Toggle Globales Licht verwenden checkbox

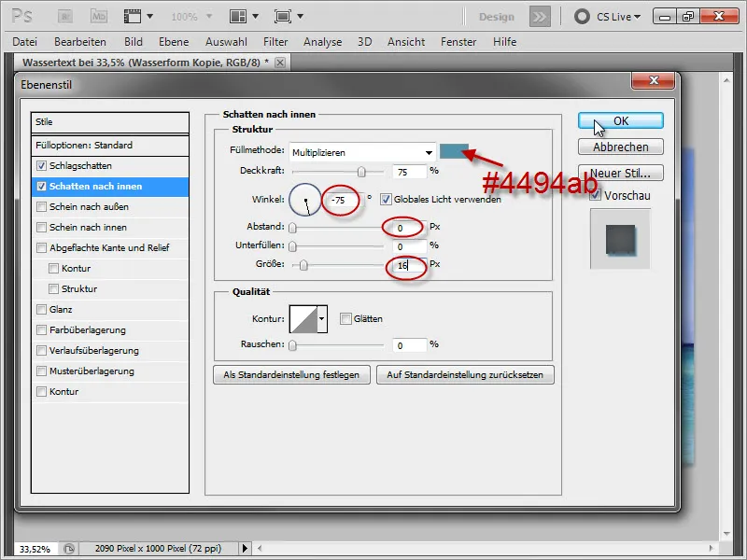386,200
